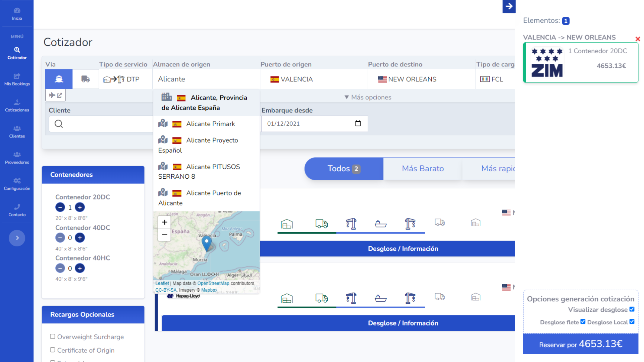
Task: Click first result's truck pickup icon
Action: tap(321, 224)
